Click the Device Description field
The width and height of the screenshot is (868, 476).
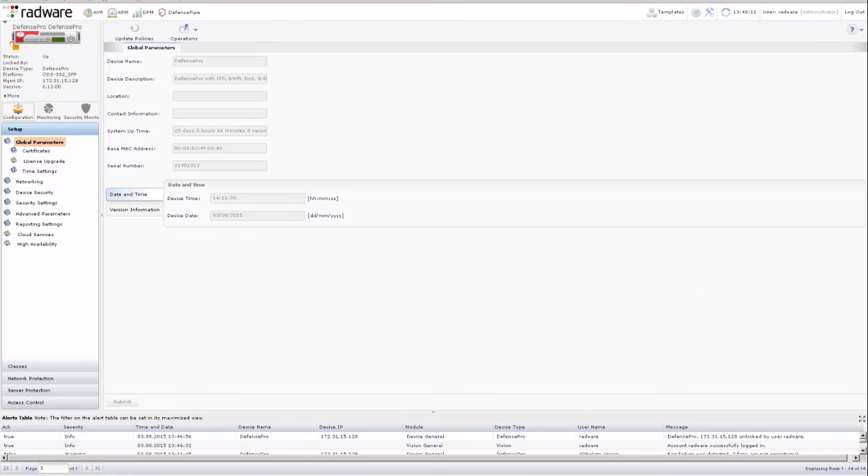(x=220, y=79)
